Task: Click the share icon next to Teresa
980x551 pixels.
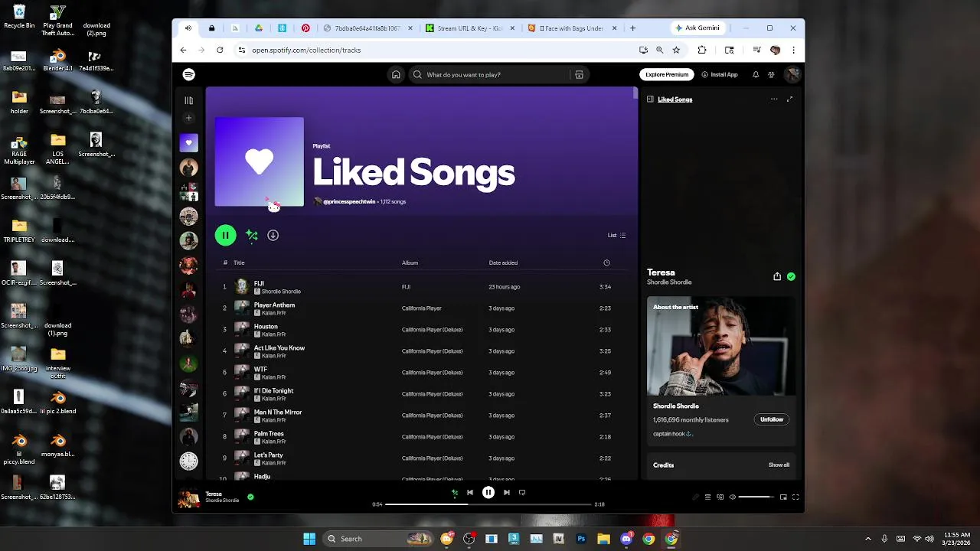Action: (777, 276)
